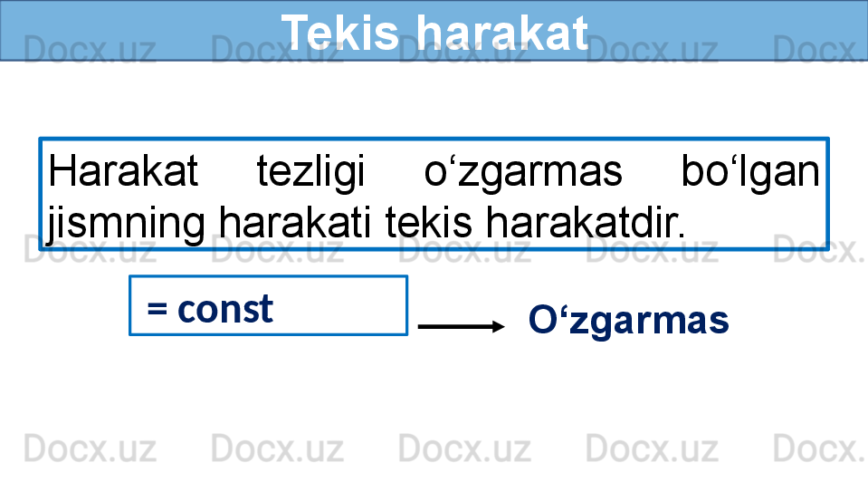Screen dimensions: 868x501
Task: Click the non-bold "o‘zgarmas" inside the definition box
Action: coord(523,171)
